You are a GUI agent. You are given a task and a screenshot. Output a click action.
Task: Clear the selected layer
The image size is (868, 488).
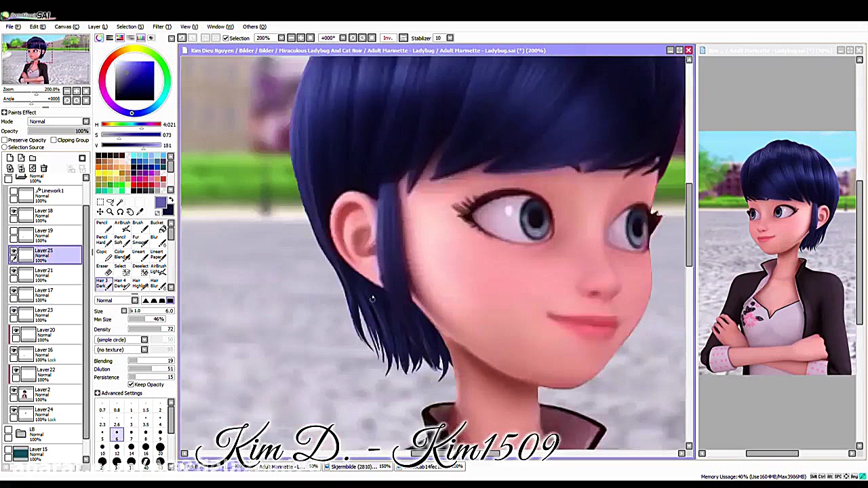pos(33,168)
